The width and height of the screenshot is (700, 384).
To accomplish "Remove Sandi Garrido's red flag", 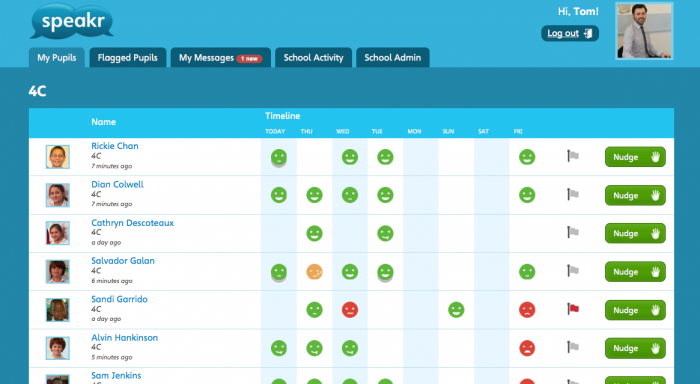I will [x=573, y=309].
